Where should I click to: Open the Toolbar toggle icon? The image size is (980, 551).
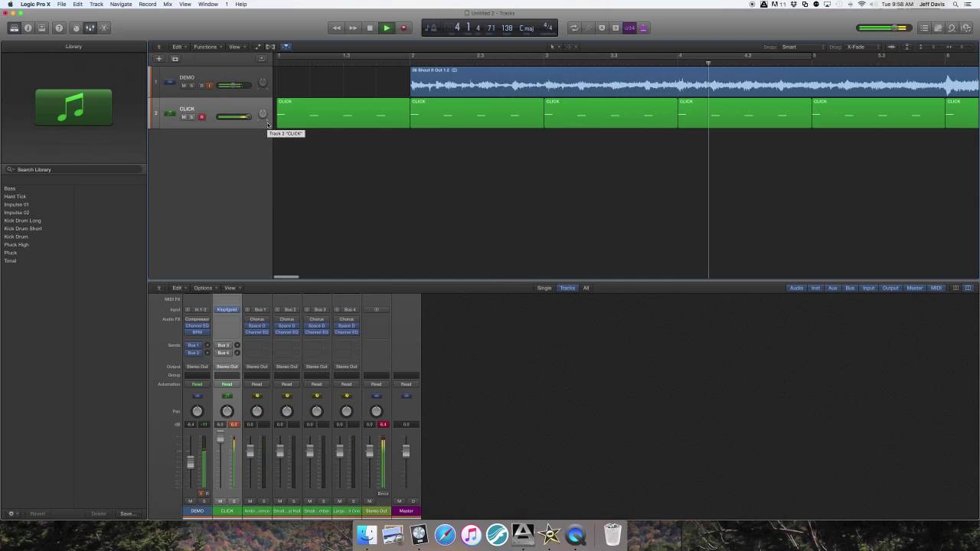pyautogui.click(x=42, y=28)
